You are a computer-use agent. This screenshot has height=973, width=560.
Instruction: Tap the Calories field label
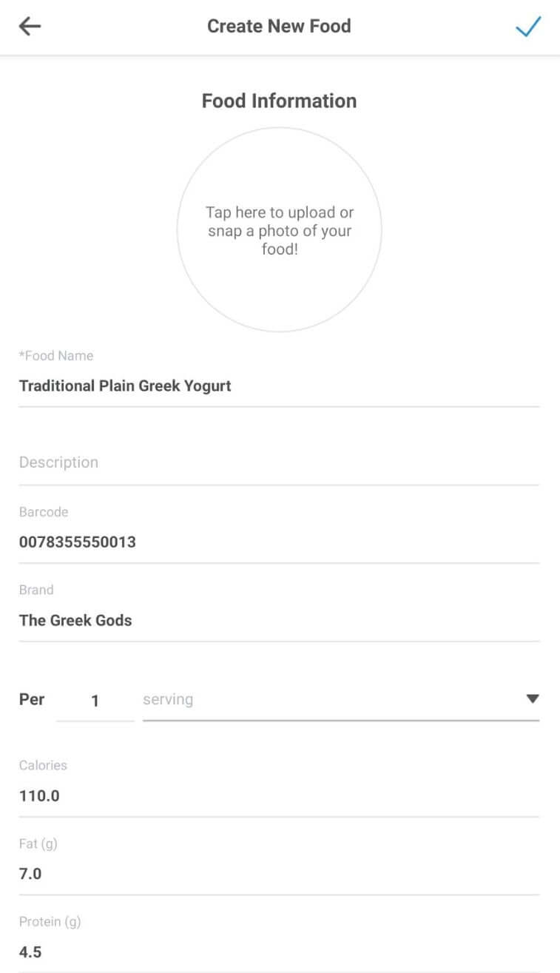tap(43, 765)
